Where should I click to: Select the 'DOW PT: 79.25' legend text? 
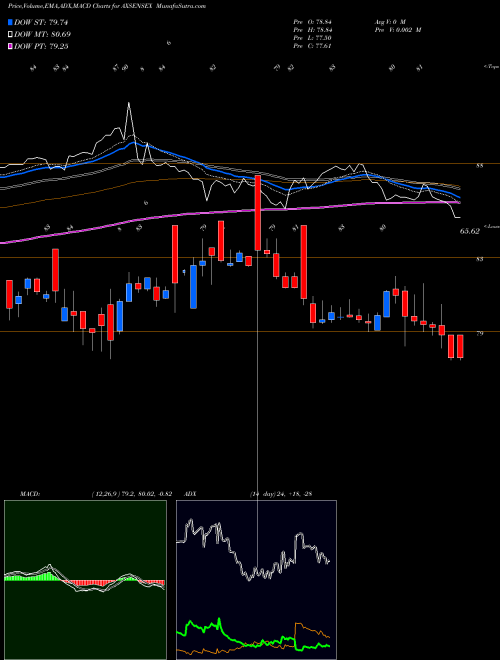click(41, 46)
